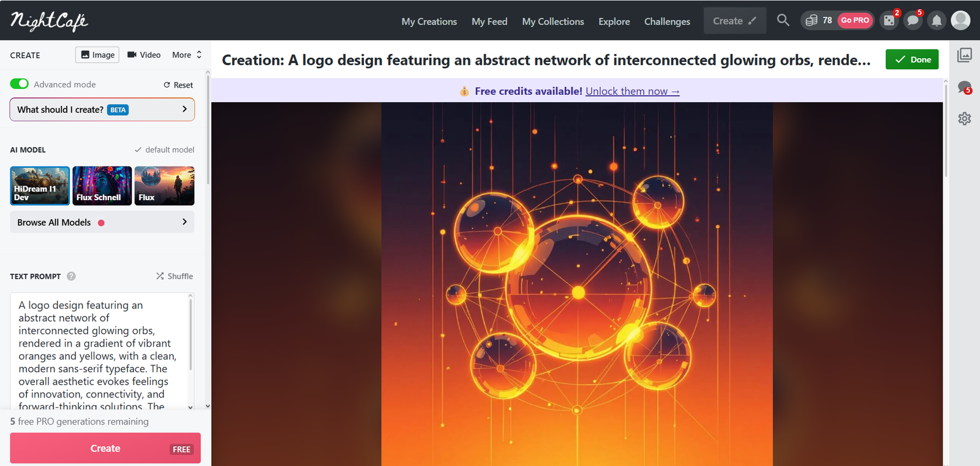Expand the More creation types dropdown
Viewport: 980px width, 466px height.
pos(187,54)
